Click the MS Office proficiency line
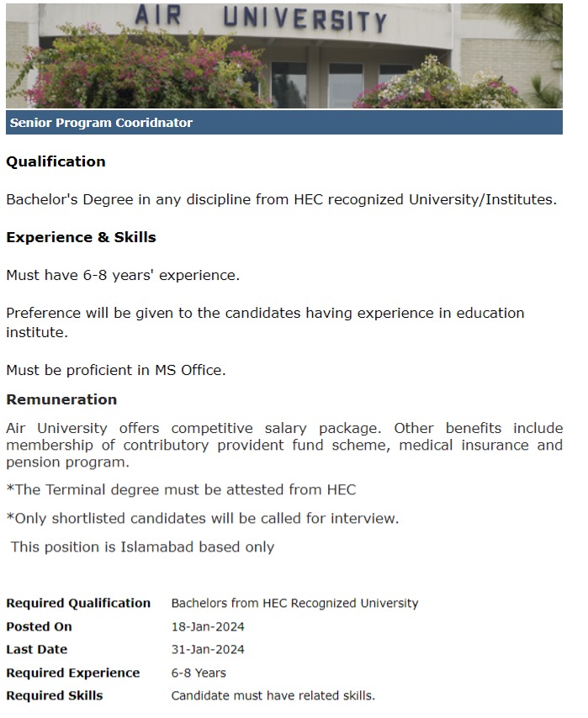This screenshot has height=718, width=588. pos(116,370)
